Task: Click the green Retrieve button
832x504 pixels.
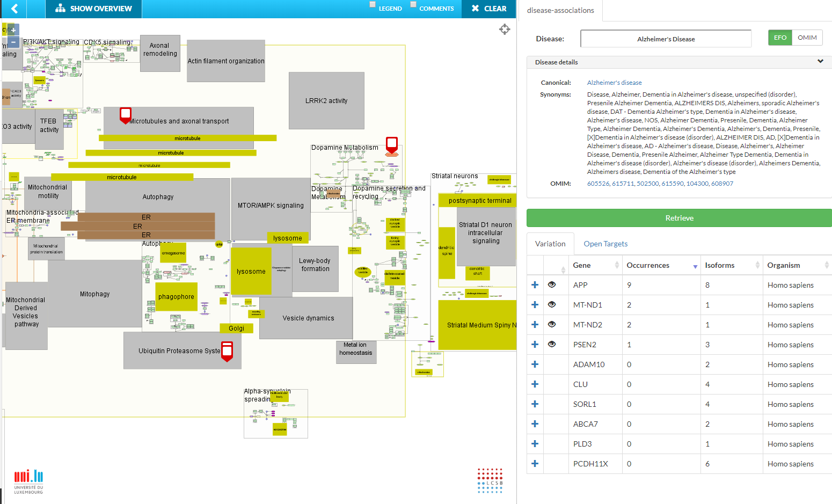Action: click(679, 218)
